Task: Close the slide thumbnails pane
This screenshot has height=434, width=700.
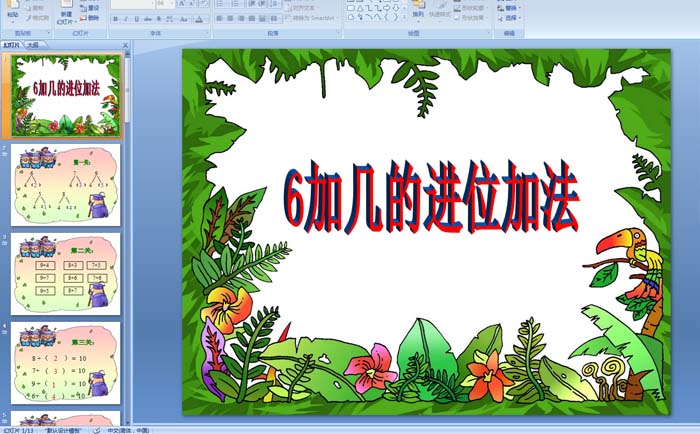Action: click(126, 45)
